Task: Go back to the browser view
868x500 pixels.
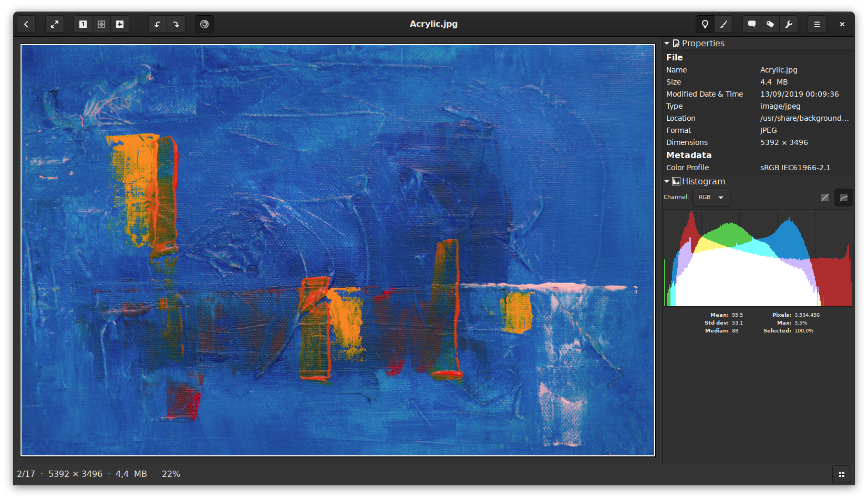Action: (26, 24)
